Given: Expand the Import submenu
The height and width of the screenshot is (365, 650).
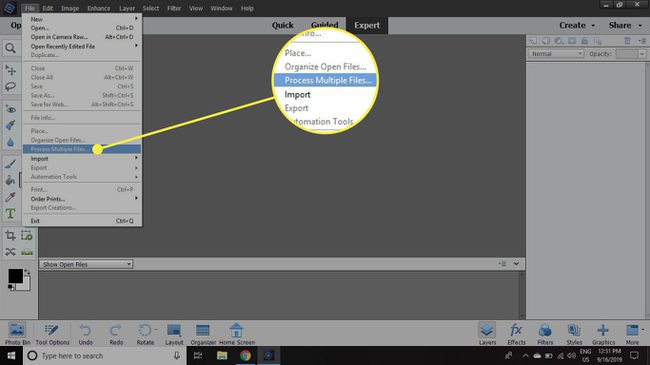Looking at the screenshot, I should coord(82,159).
